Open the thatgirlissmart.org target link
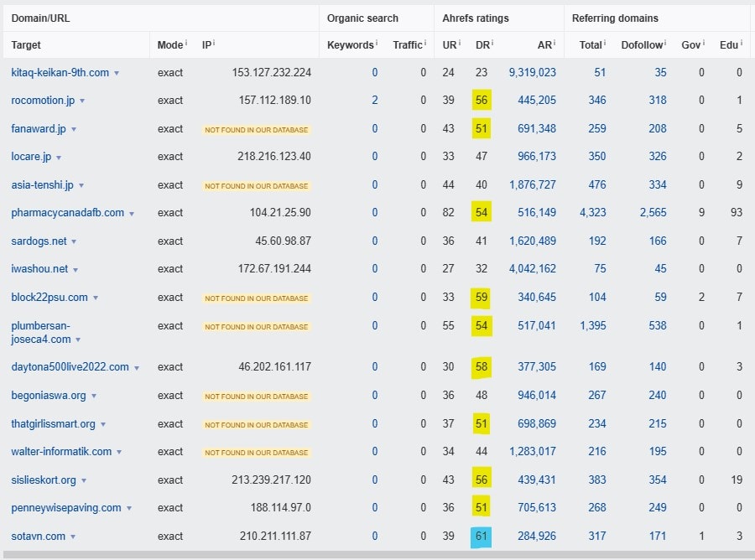755x560 pixels. (53, 424)
